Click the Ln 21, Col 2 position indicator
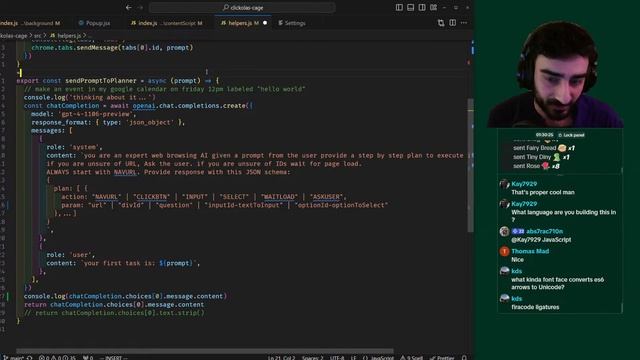Image resolution: width=640 pixels, height=360 pixels. (x=281, y=358)
